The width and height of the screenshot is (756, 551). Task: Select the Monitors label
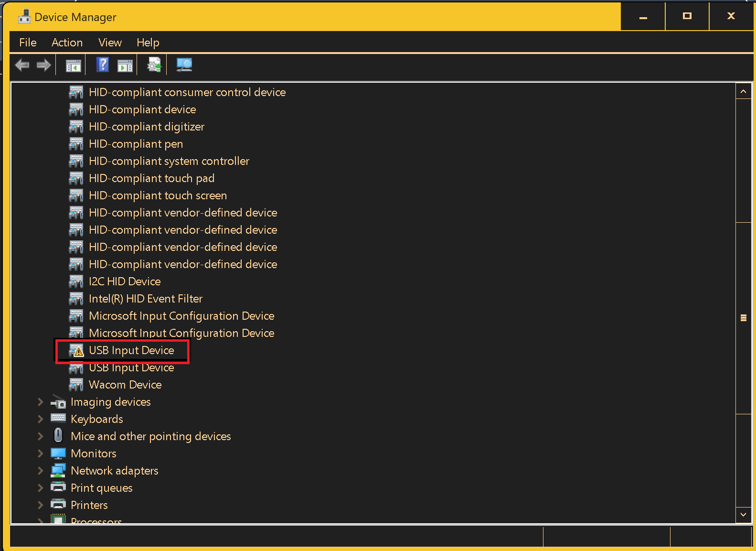94,454
